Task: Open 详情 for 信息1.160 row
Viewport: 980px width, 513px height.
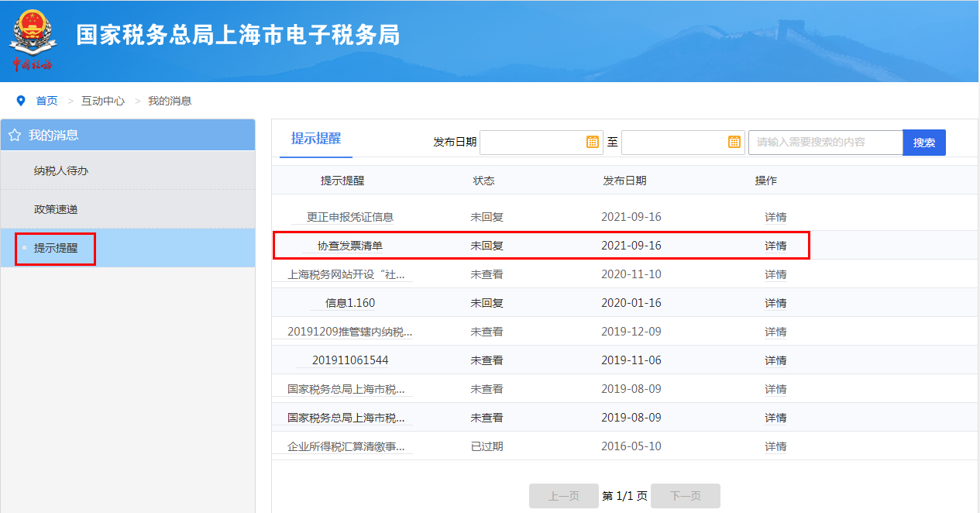Action: pyautogui.click(x=775, y=303)
